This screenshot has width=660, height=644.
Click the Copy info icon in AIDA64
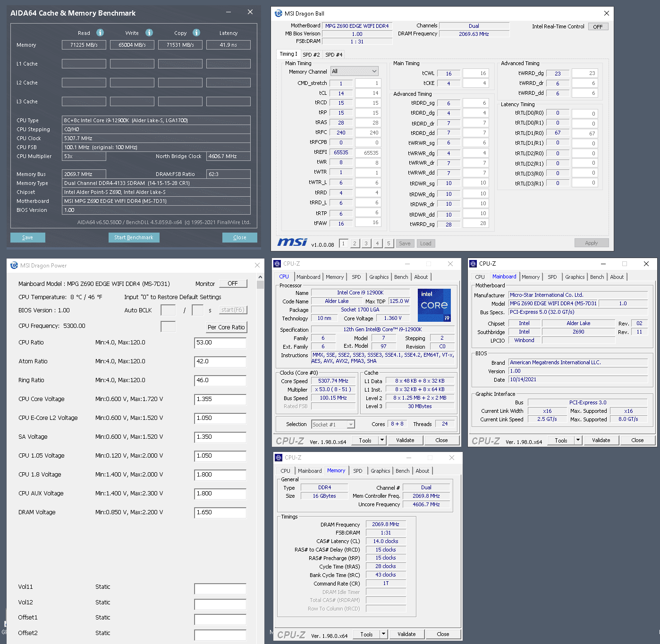[196, 33]
